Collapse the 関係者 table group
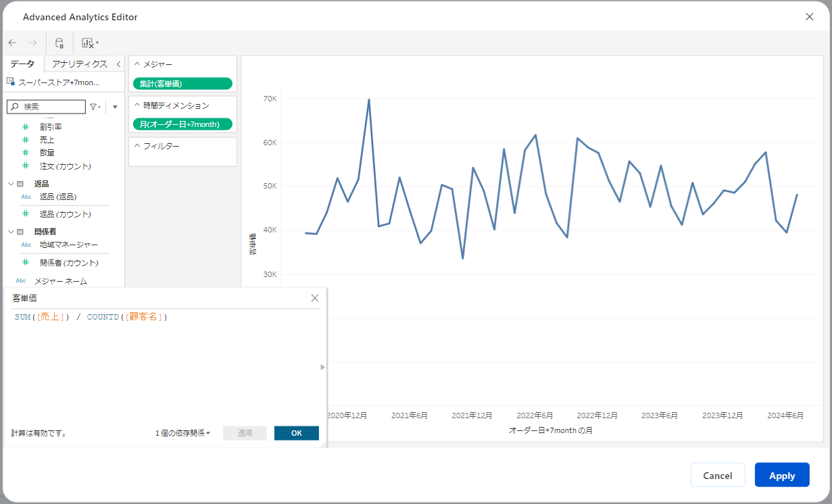 pos(11,232)
